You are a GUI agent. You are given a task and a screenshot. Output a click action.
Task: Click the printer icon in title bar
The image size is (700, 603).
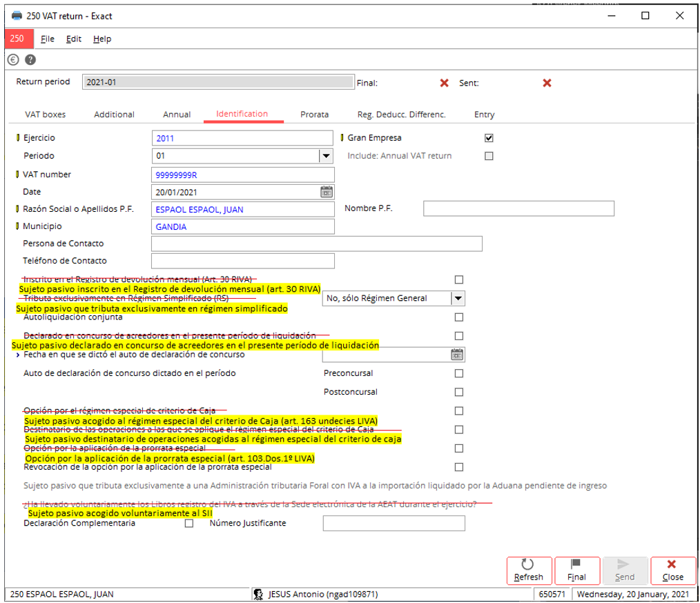pos(17,16)
